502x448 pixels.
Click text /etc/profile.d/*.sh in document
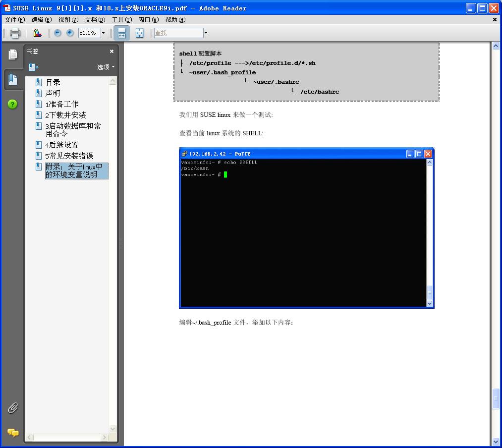(x=282, y=63)
